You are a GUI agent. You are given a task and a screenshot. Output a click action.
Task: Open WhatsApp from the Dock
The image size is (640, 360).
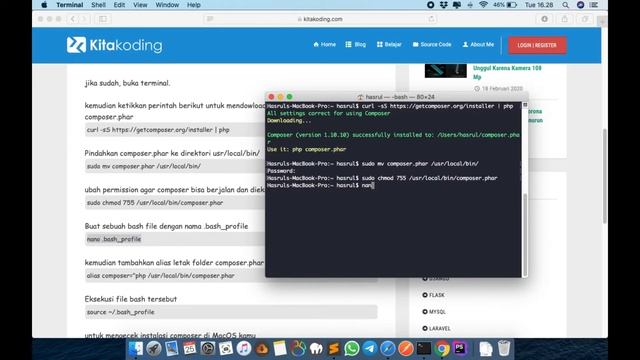point(352,349)
